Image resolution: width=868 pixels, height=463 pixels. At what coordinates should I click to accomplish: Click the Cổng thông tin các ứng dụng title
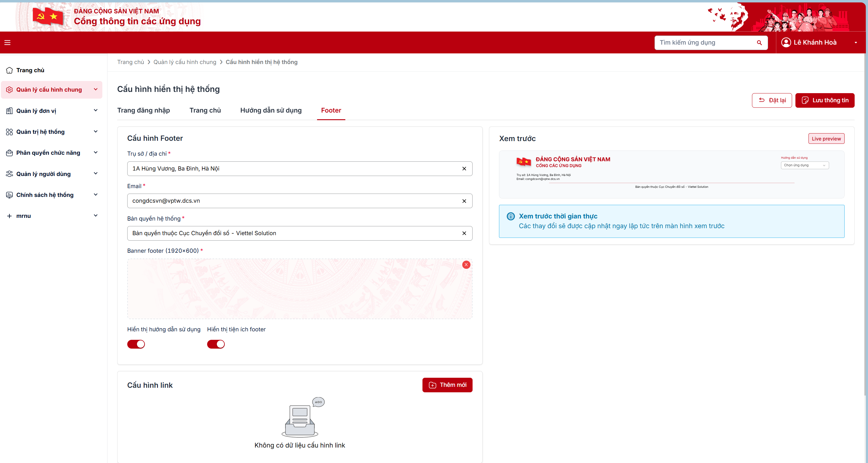coord(137,21)
